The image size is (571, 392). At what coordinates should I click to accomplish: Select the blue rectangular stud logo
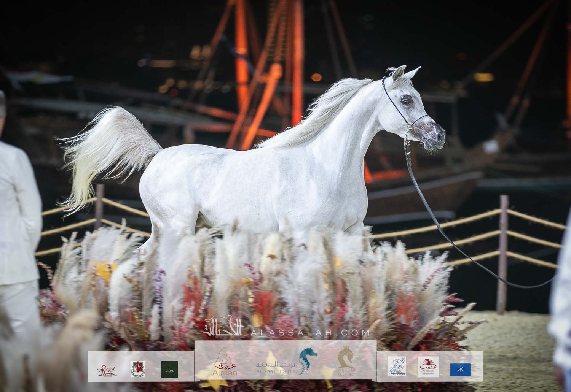pyautogui.click(x=460, y=369)
